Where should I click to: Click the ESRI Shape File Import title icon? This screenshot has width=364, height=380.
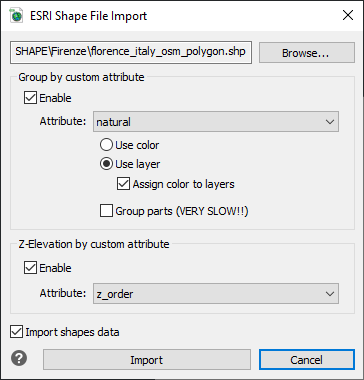[x=16, y=16]
